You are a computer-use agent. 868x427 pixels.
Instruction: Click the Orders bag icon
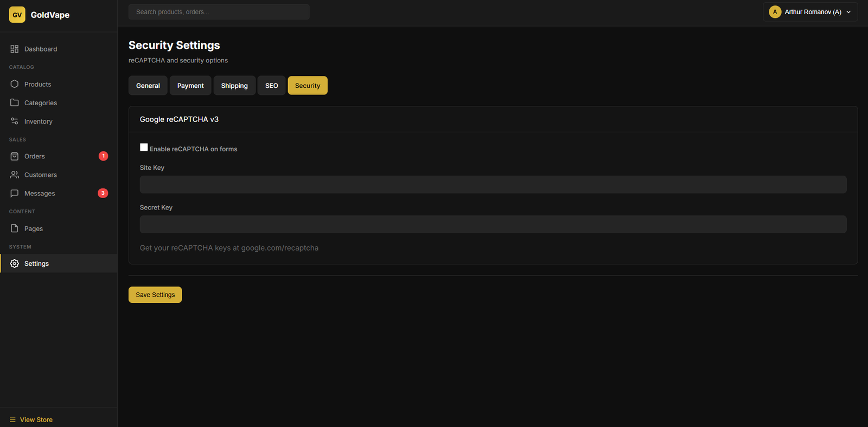[15, 156]
